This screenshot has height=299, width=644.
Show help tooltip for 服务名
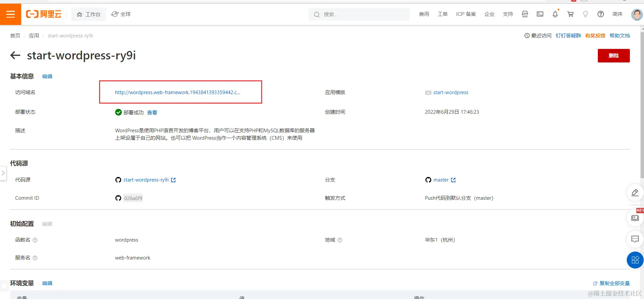pos(35,258)
